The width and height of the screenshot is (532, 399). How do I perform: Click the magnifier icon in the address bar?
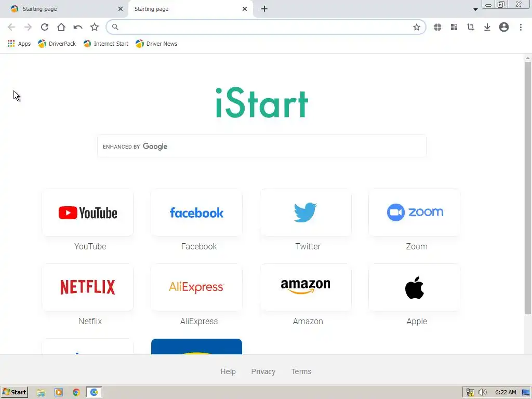[115, 27]
